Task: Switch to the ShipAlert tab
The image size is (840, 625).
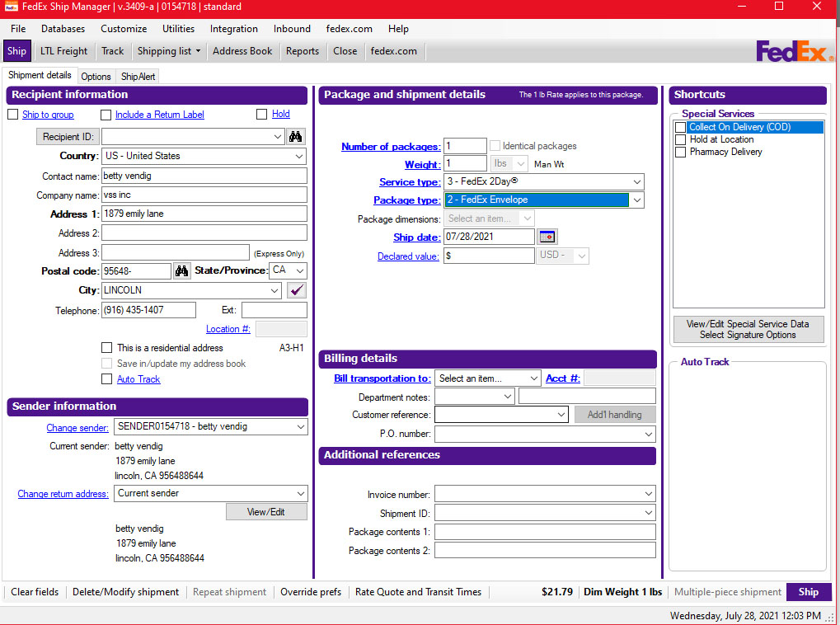Action: click(138, 77)
